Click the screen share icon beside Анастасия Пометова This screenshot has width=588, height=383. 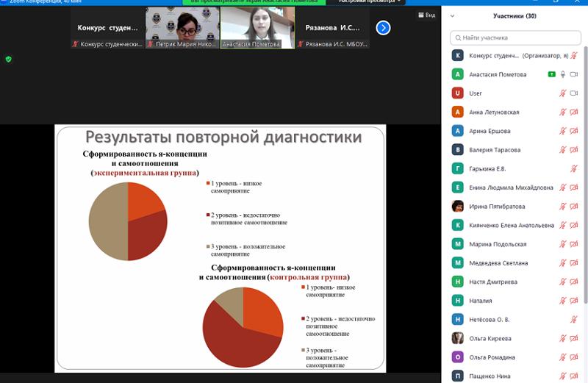click(x=551, y=74)
